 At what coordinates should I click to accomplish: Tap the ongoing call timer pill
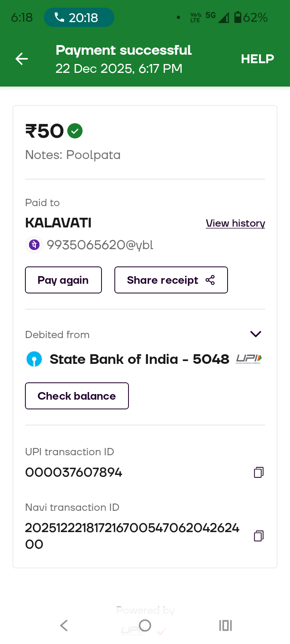pos(79,18)
